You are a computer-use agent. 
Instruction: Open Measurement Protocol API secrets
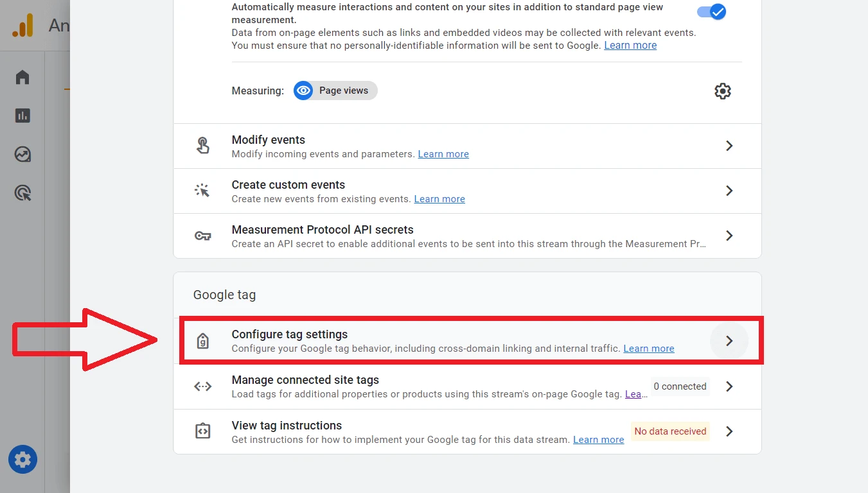point(323,230)
